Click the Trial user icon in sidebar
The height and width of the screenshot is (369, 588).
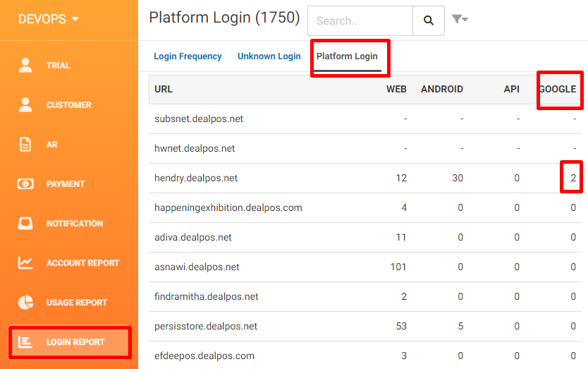(25, 66)
